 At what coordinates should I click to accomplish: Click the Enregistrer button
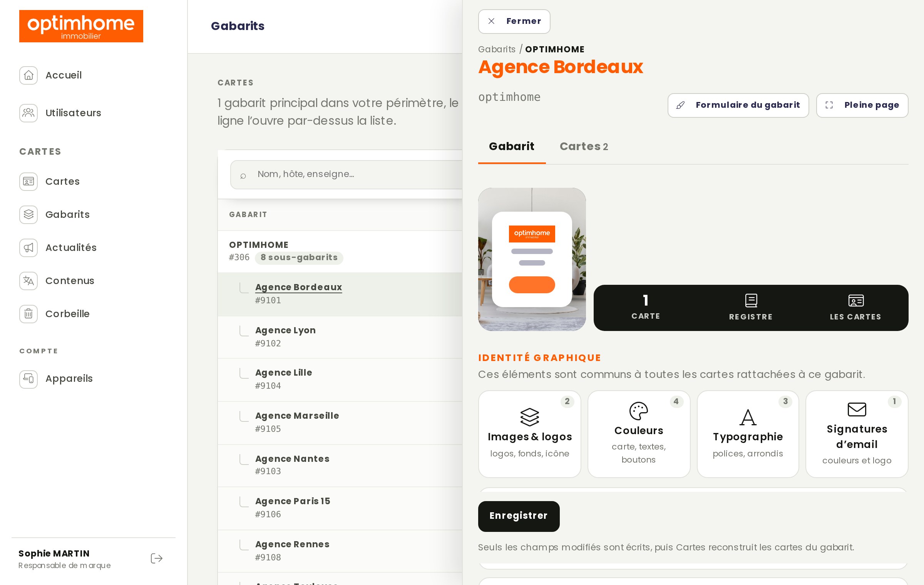pyautogui.click(x=519, y=516)
